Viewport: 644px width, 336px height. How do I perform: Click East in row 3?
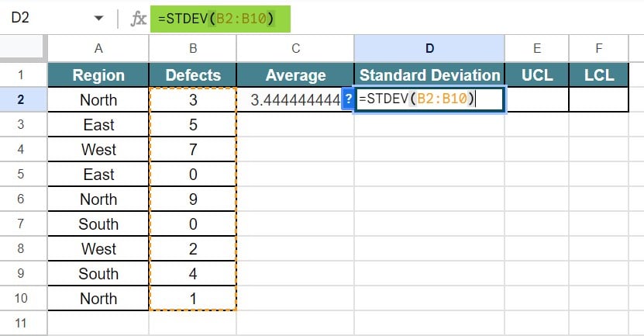tap(98, 125)
